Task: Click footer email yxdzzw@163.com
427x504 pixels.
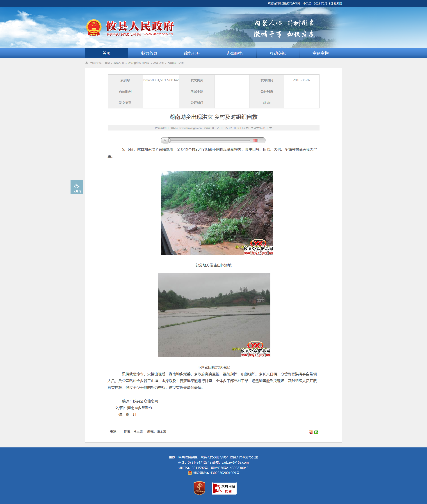Action: (235, 462)
